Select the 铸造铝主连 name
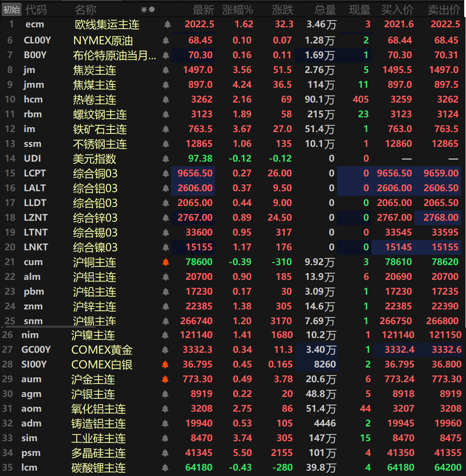The height and width of the screenshot is (476, 466). [x=99, y=424]
